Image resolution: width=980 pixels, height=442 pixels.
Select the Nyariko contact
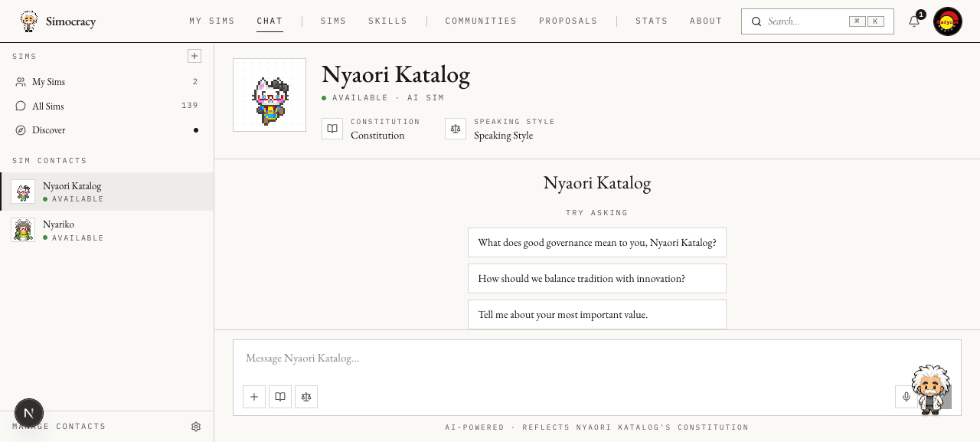[107, 230]
